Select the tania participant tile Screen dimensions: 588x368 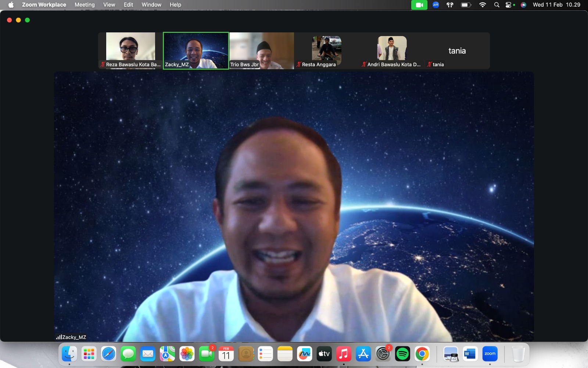(457, 50)
